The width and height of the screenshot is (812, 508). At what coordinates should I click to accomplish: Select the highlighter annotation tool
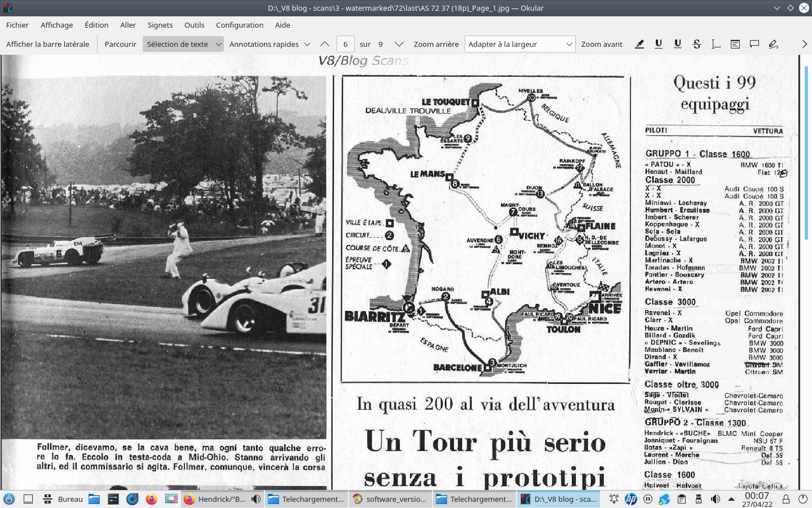[x=639, y=44]
